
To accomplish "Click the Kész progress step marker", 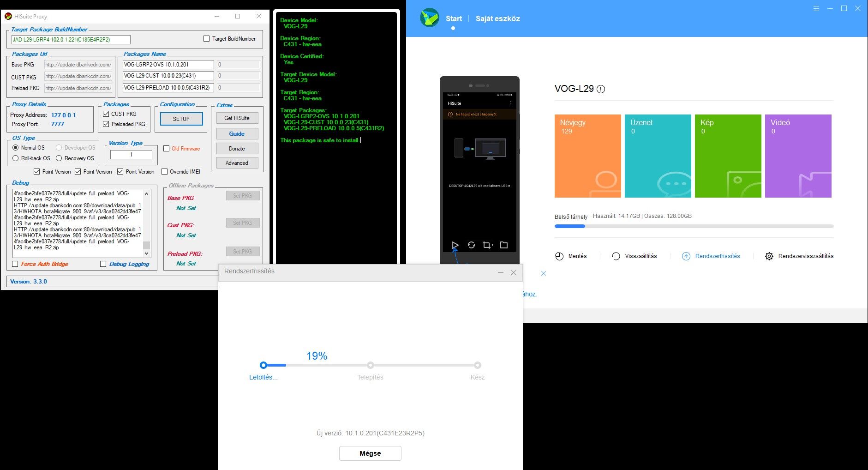I will pos(478,365).
